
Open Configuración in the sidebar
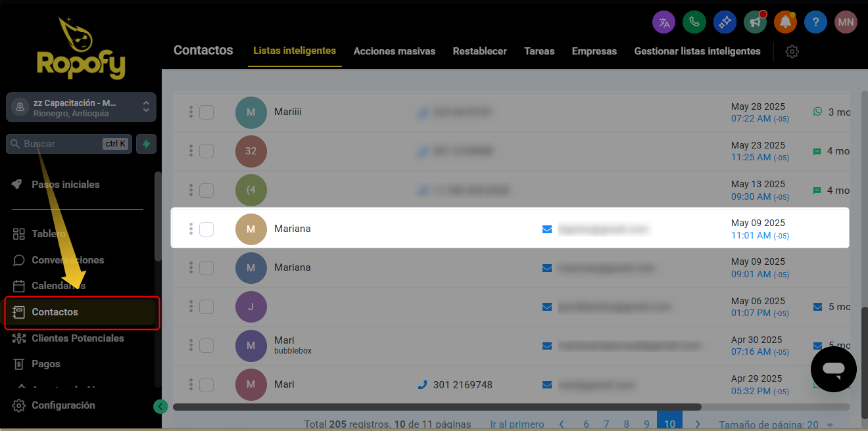coord(63,405)
